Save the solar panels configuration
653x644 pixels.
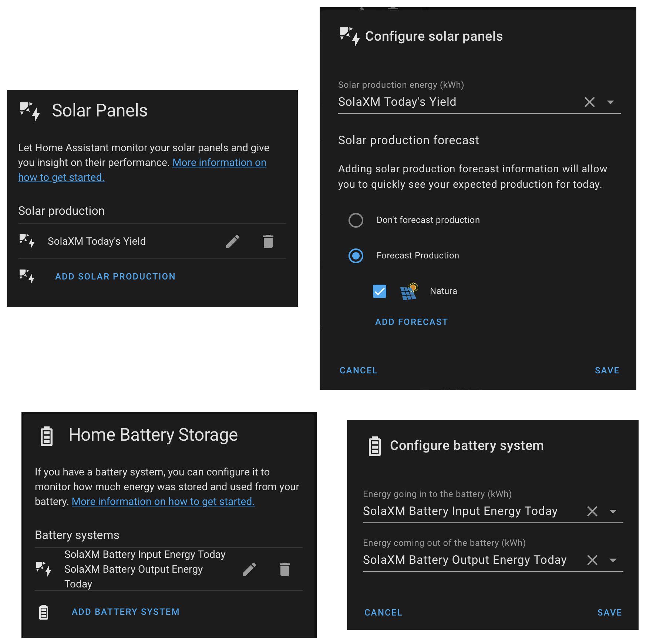[x=607, y=370]
